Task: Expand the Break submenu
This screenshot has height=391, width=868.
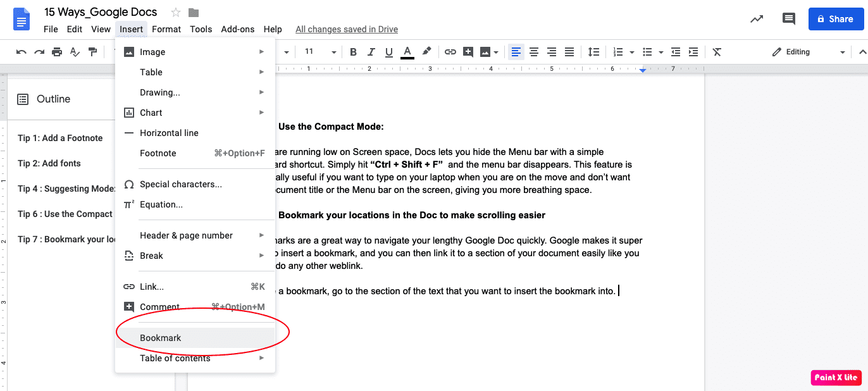Action: (x=195, y=256)
